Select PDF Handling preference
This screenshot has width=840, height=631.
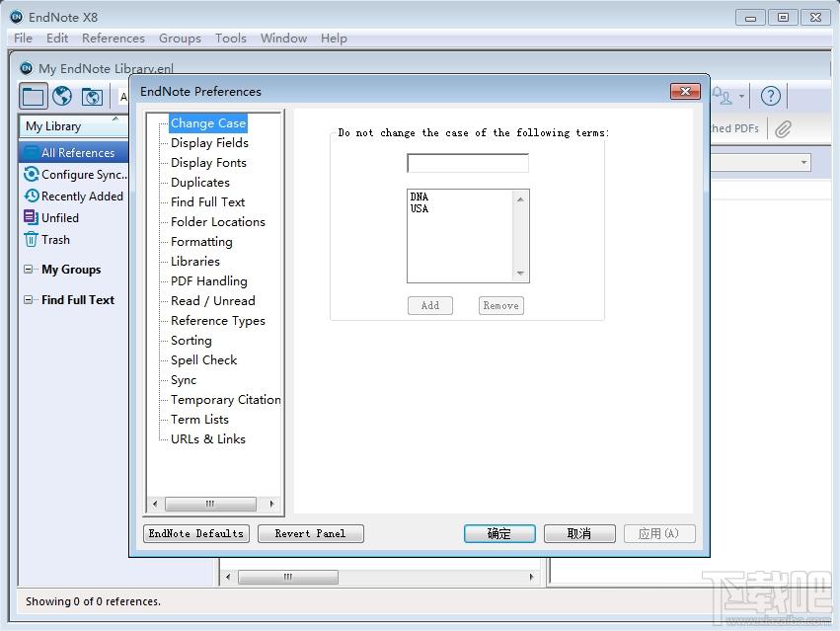pos(209,281)
